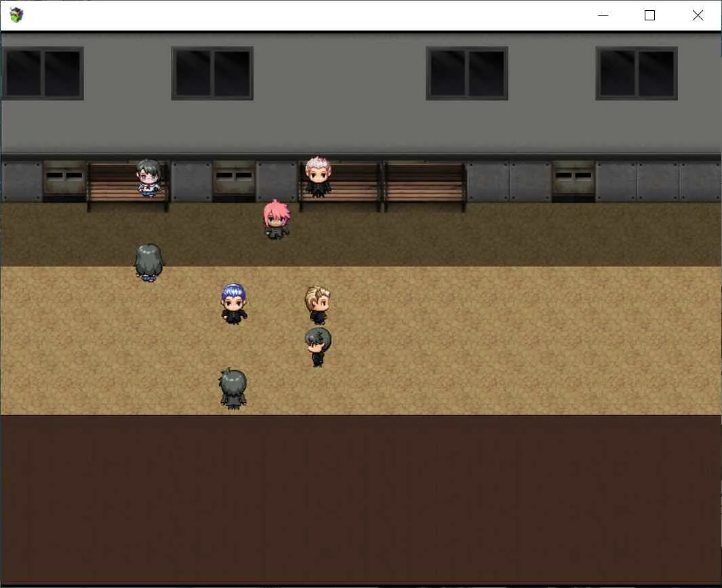
Task: Click the wall vent on the right side
Action: tap(574, 180)
